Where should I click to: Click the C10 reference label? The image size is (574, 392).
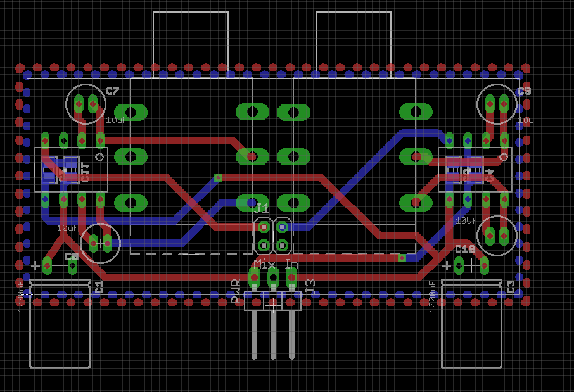point(465,249)
